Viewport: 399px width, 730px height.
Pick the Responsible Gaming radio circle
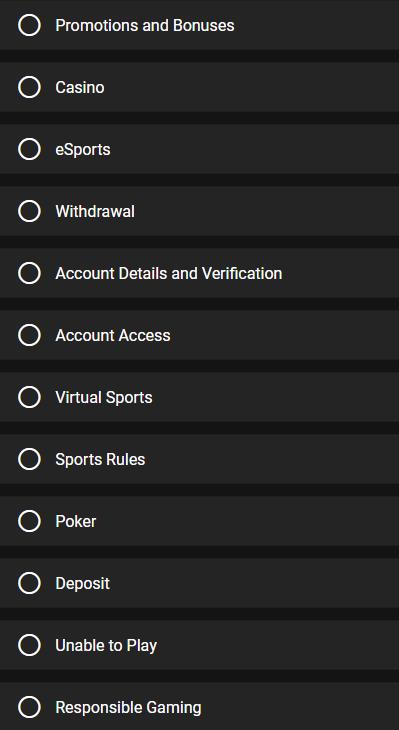(29, 707)
